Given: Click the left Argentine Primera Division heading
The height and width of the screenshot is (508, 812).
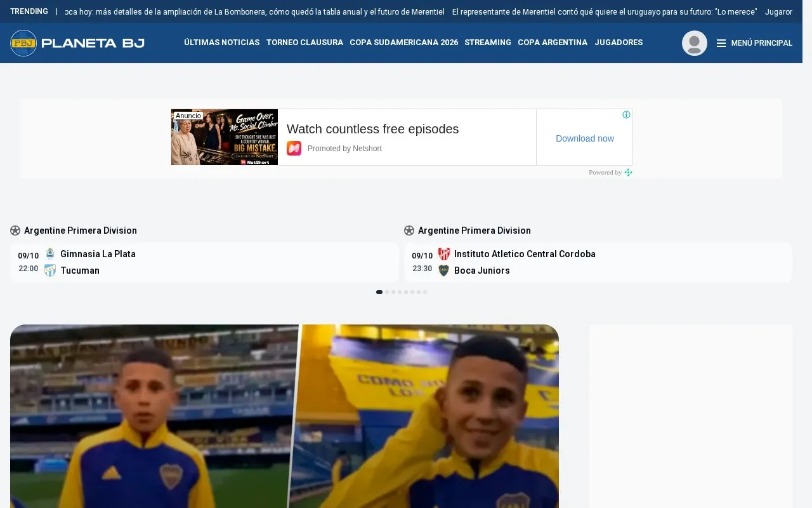Looking at the screenshot, I should 81,231.
